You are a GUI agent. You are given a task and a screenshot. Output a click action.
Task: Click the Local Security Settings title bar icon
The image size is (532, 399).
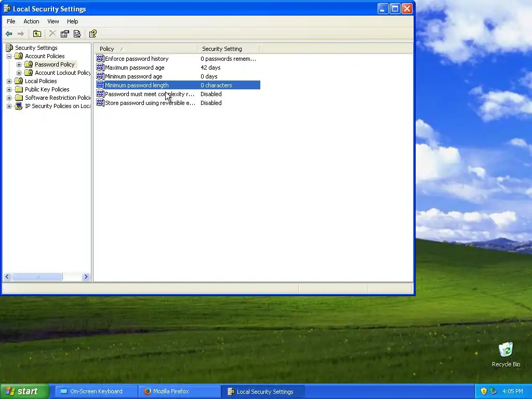coord(7,8)
